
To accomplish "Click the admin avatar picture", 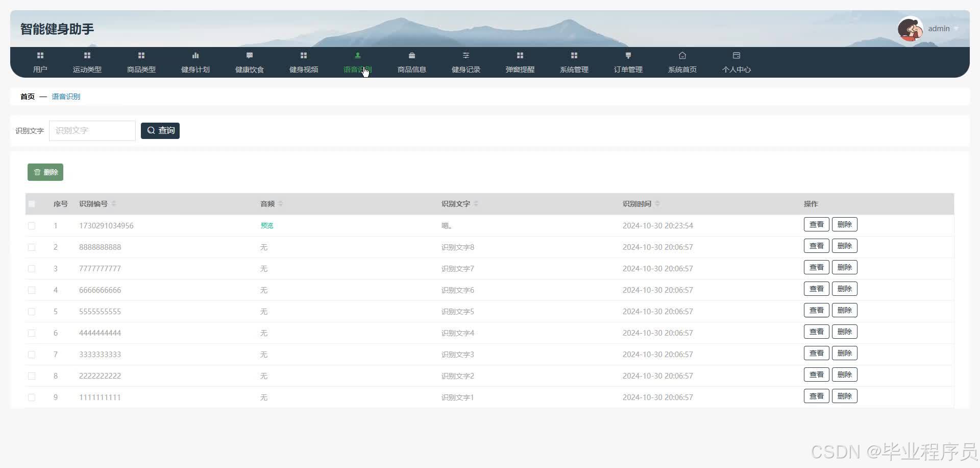I will coord(911,29).
